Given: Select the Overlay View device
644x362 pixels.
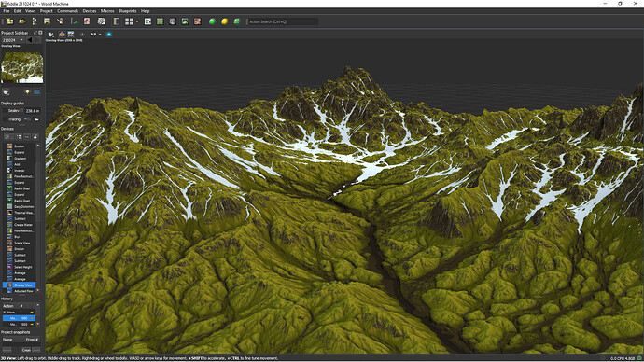Looking at the screenshot, I should [20, 285].
